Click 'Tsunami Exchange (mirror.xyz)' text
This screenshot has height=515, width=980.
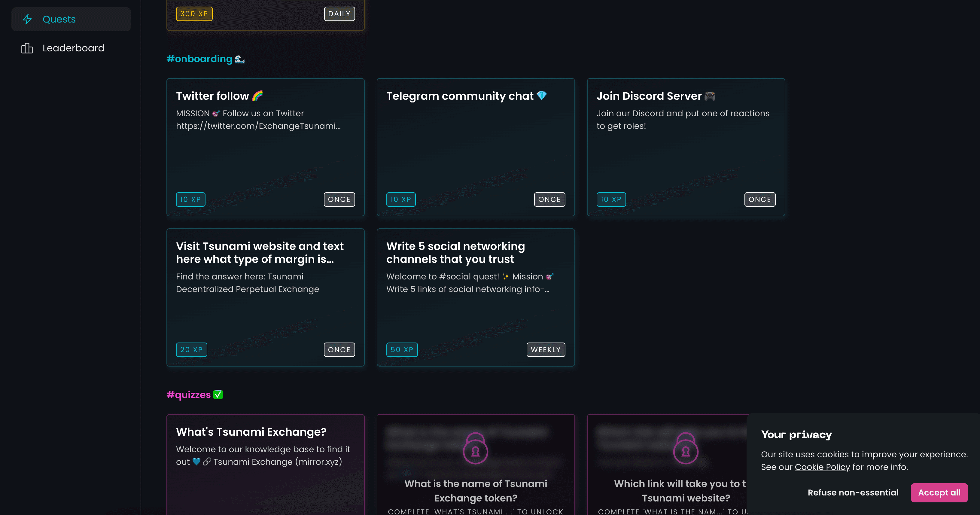pos(278,462)
